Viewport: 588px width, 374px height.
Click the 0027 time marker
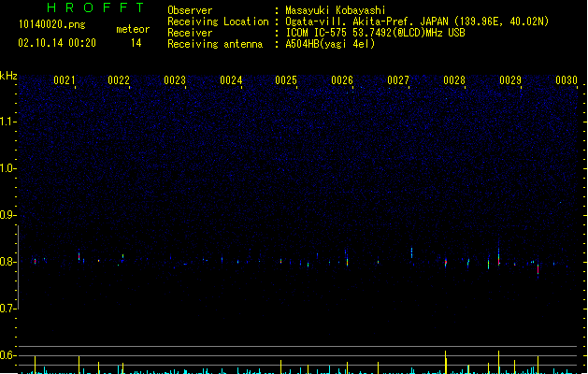[x=398, y=80]
